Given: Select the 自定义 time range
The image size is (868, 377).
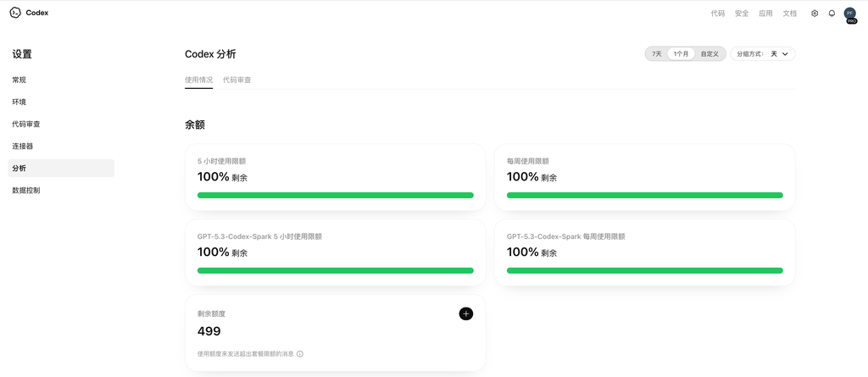Looking at the screenshot, I should pyautogui.click(x=709, y=54).
